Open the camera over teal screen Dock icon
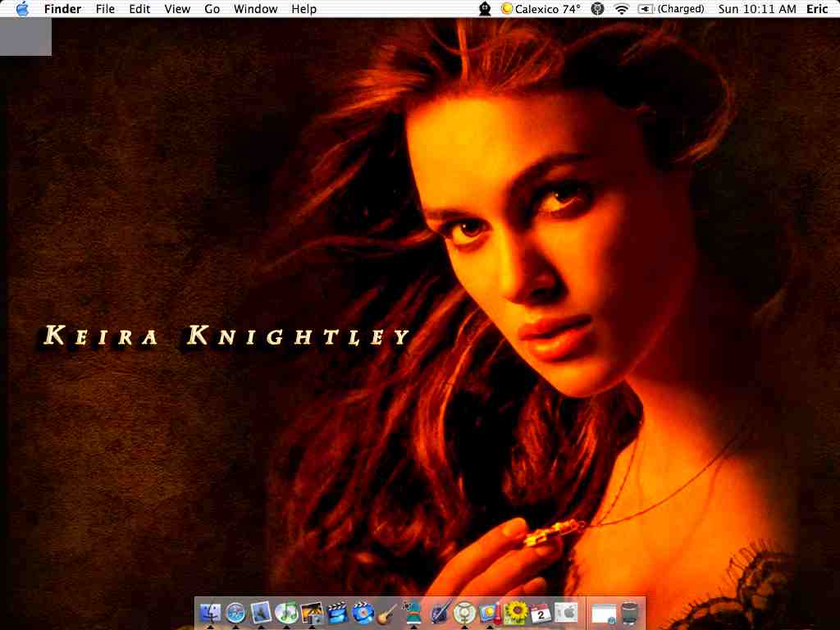This screenshot has width=840, height=630. tap(413, 613)
